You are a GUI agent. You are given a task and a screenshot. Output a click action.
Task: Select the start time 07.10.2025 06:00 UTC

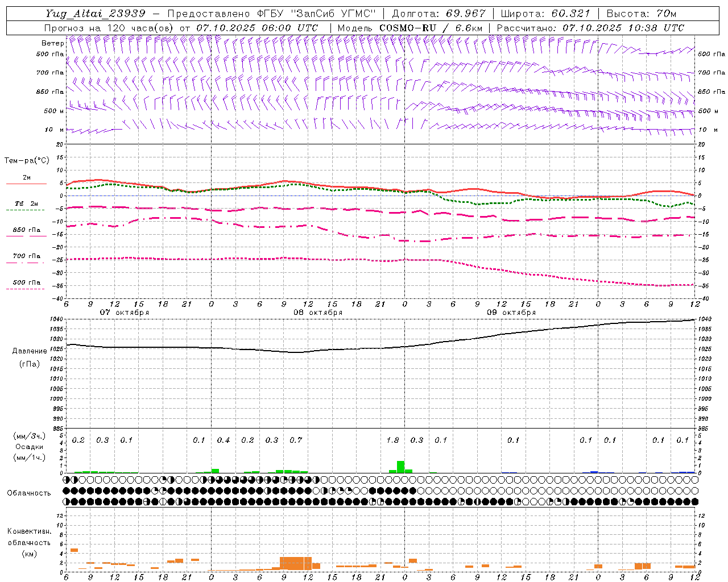click(x=257, y=28)
